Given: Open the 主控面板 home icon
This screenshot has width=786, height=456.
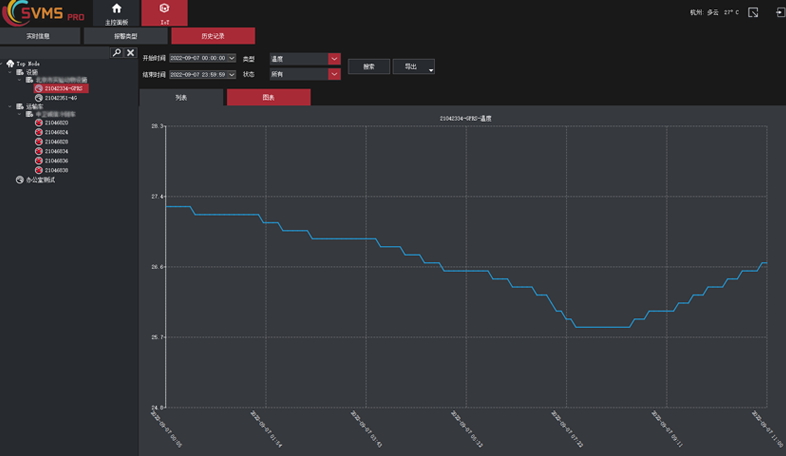Looking at the screenshot, I should click(117, 12).
